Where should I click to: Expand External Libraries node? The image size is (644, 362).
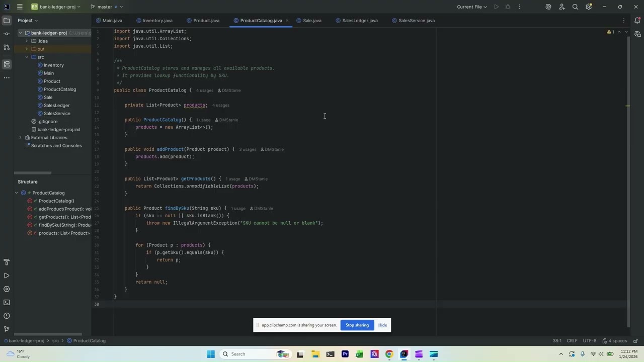click(21, 137)
